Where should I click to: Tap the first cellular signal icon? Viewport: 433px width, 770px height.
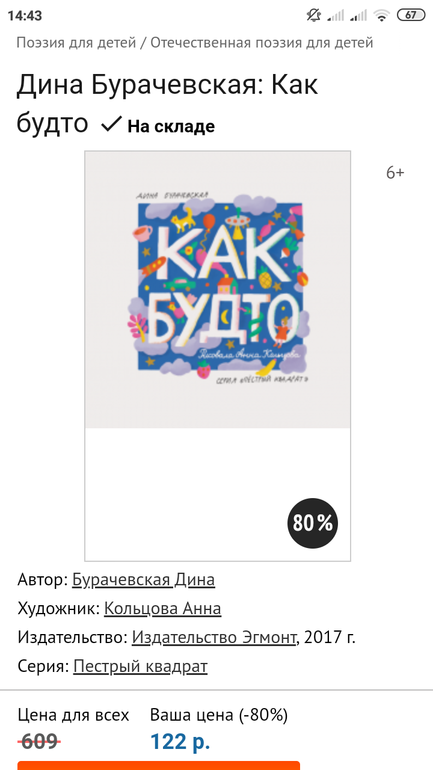[336, 16]
